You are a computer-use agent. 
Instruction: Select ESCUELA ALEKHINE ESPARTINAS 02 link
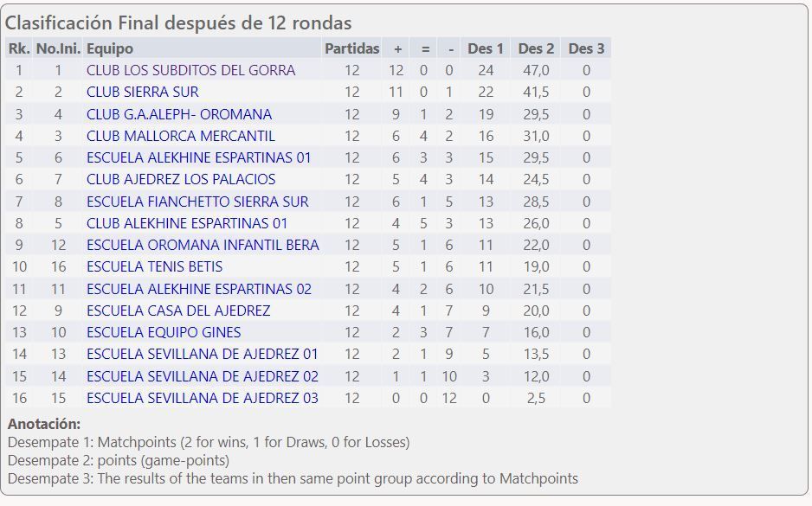(198, 289)
